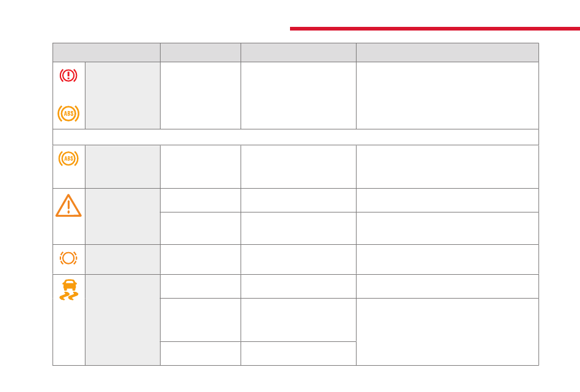This screenshot has height=392, width=580.
Task: Click the orange ABS icon beneath the red brake icon
Action: pos(68,114)
